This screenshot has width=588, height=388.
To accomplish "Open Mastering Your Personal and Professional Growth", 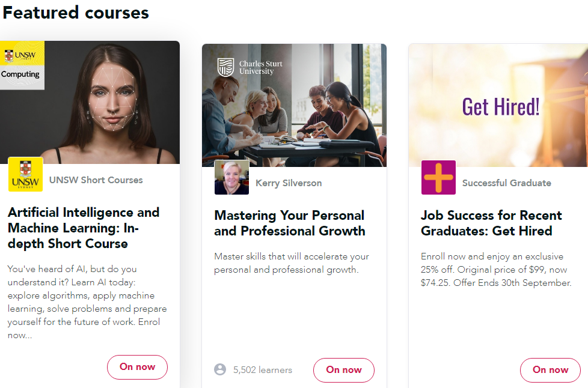I will click(289, 223).
